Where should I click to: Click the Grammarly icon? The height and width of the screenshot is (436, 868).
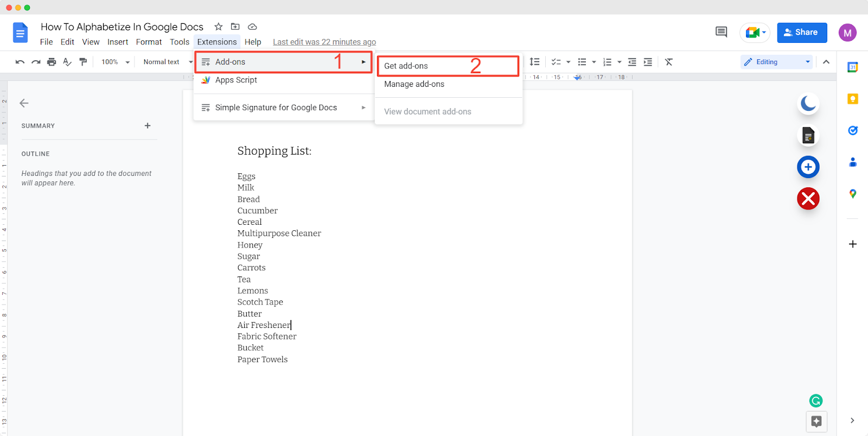click(x=816, y=401)
